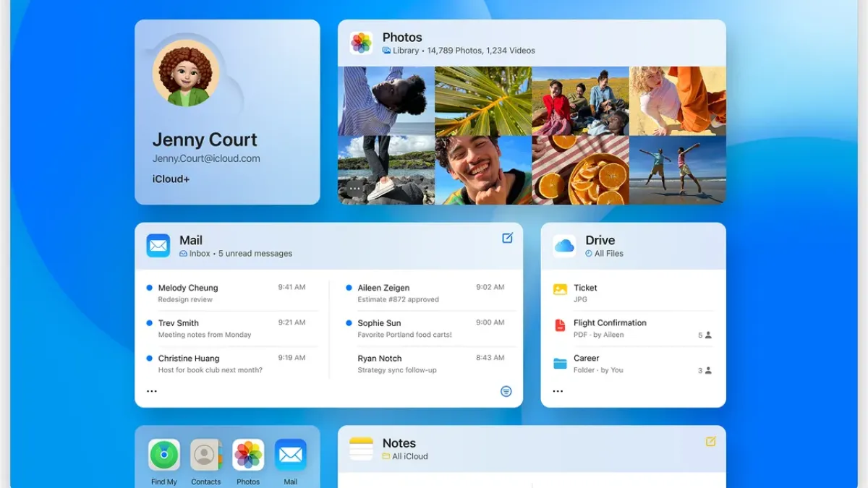The width and height of the screenshot is (868, 488).
Task: Open email from Trev Smith
Action: (231, 328)
